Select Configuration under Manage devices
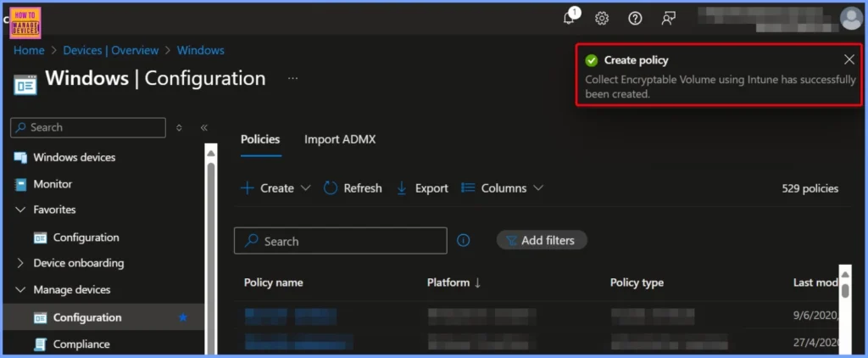868x358 pixels. pyautogui.click(x=103, y=317)
